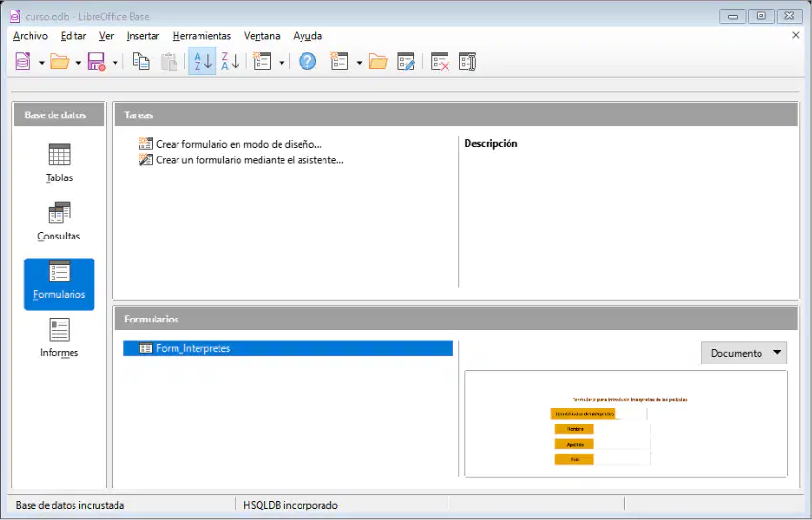
Task: Open the dropdown arrow beside New document
Action: (x=41, y=63)
